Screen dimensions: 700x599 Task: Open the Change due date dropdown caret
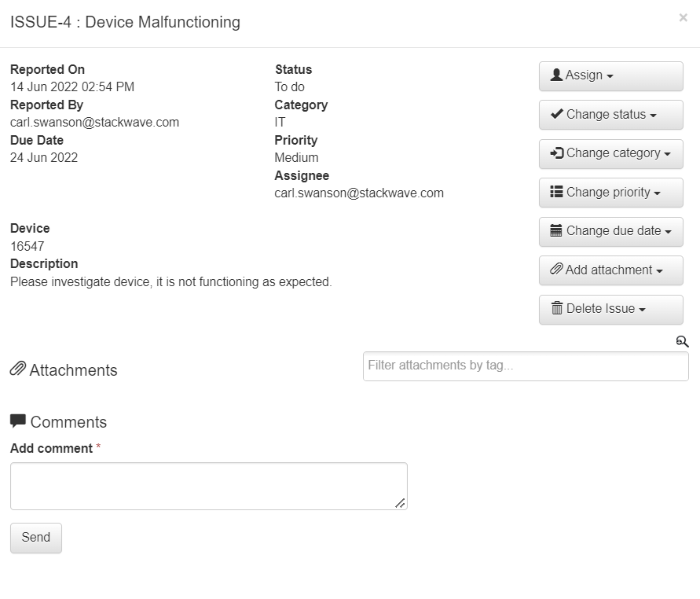669,233
